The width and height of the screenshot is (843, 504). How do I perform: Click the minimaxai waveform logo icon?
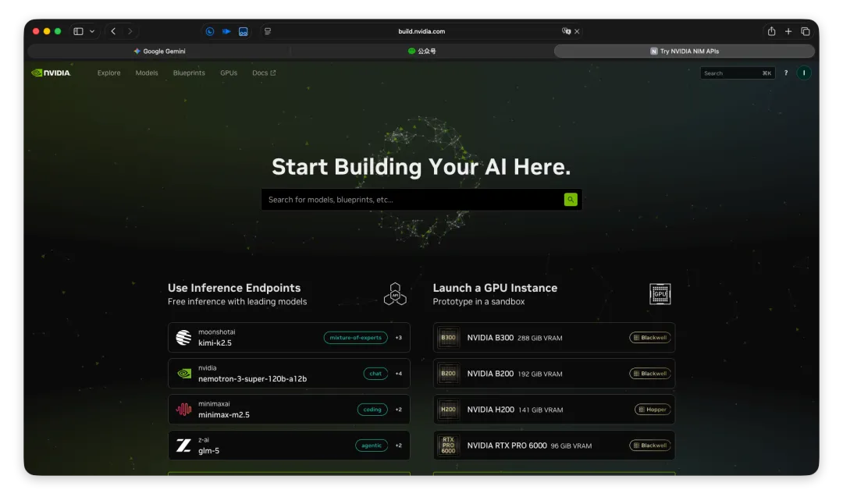tap(184, 410)
